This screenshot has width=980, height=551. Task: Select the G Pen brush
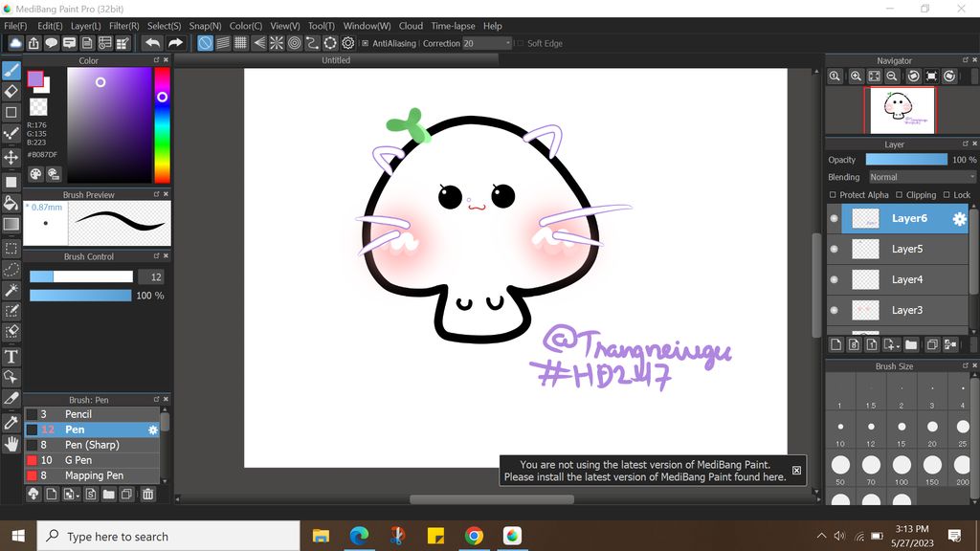click(78, 460)
